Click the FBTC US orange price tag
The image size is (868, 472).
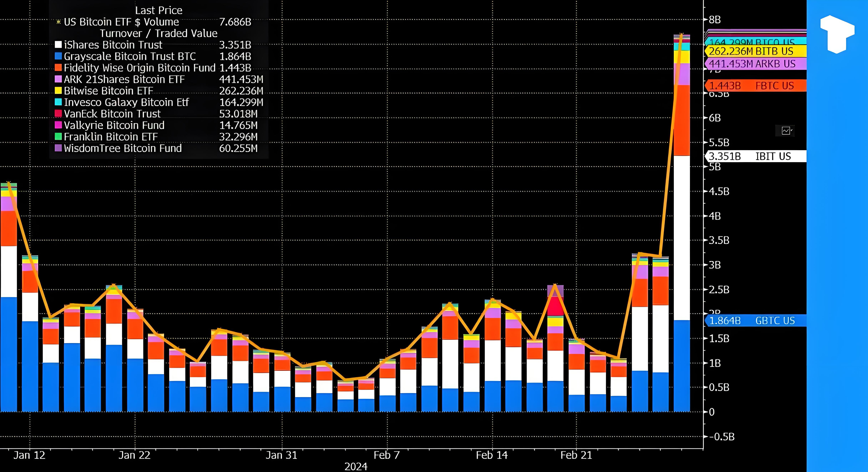(x=756, y=86)
